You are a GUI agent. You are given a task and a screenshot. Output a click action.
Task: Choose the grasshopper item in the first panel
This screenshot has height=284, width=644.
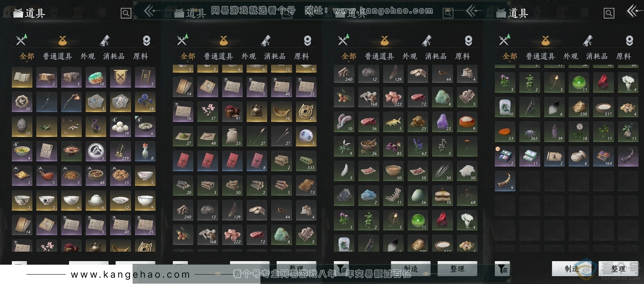click(x=47, y=127)
